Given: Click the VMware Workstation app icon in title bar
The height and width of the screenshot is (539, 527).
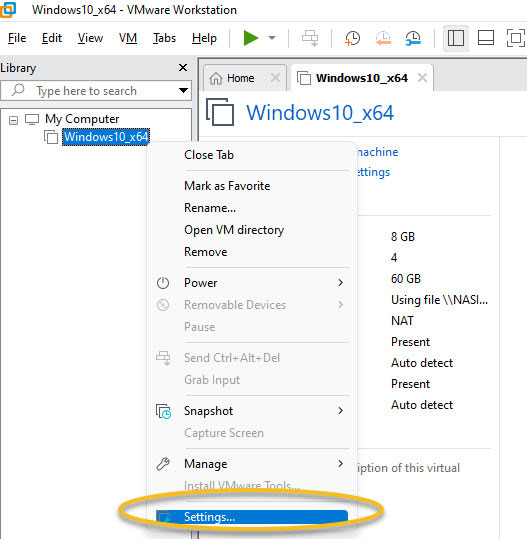Looking at the screenshot, I should pos(8,10).
